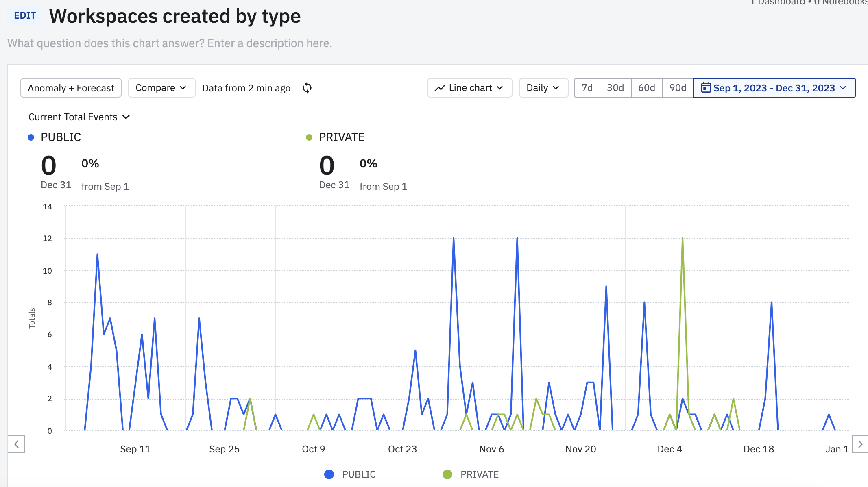
Task: Open the Line chart type dropdown
Action: click(x=469, y=88)
